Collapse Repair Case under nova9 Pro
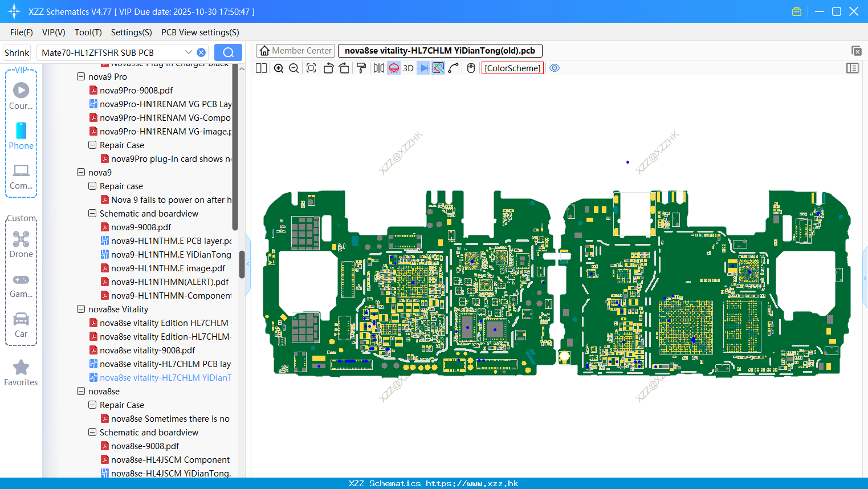 click(92, 145)
